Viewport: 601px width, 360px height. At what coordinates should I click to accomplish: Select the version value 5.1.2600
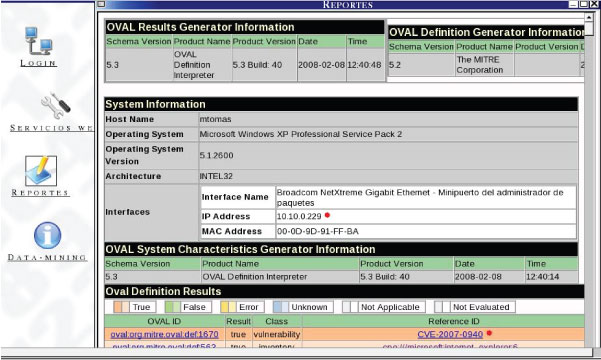coord(216,155)
